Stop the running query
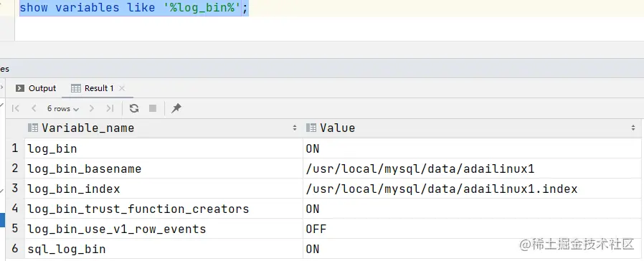 152,108
